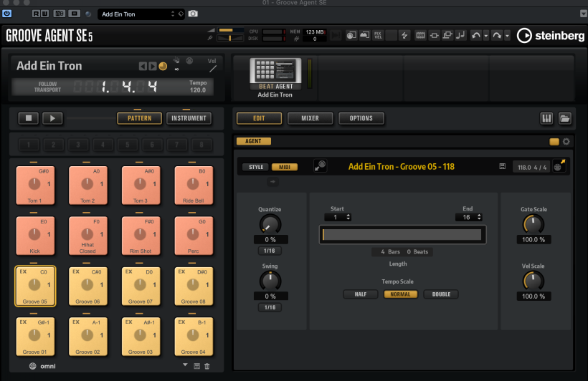Click the MIDI connector icon beside Vel
This screenshot has width=588, height=381.
(190, 60)
